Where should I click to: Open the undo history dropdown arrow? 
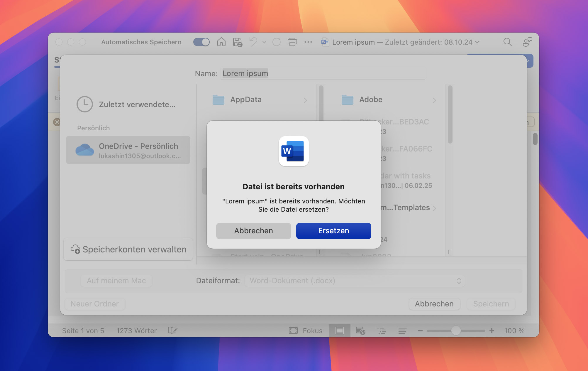point(264,42)
